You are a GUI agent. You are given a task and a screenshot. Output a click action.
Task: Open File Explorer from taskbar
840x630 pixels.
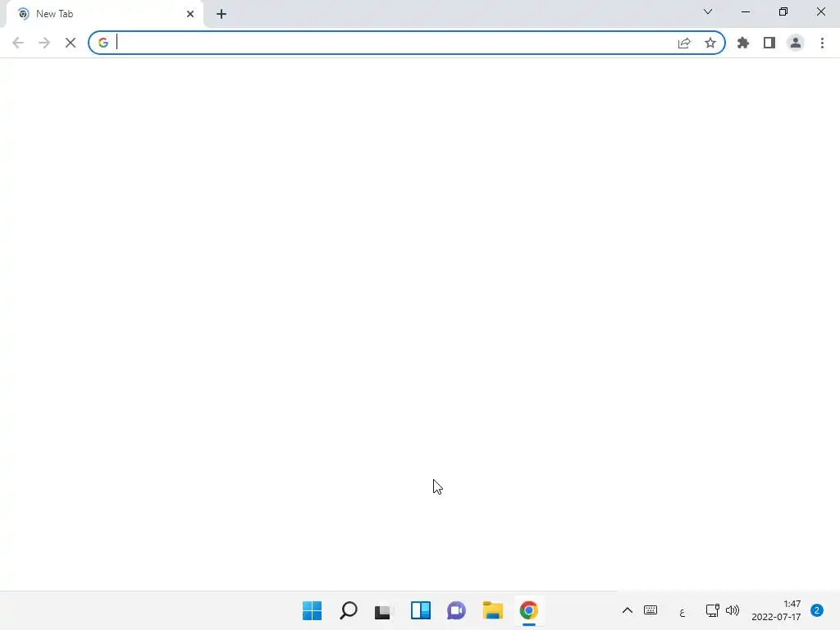[x=493, y=610]
